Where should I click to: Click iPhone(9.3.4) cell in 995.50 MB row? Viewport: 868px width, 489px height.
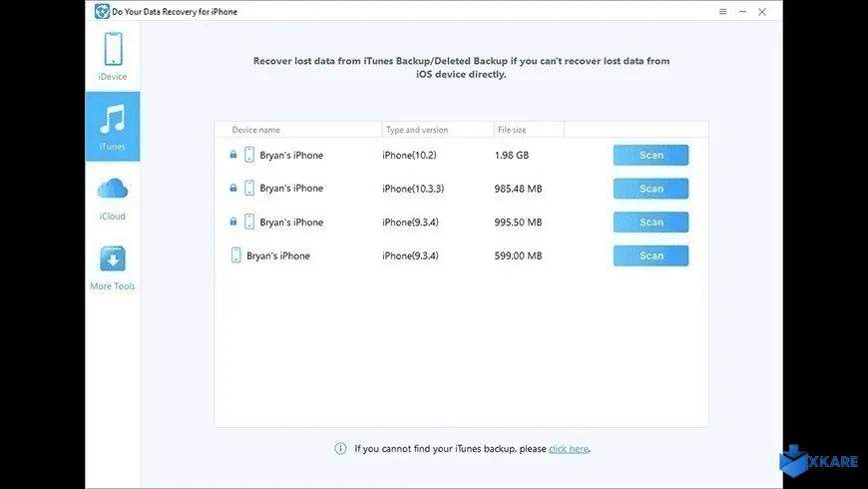tap(410, 223)
